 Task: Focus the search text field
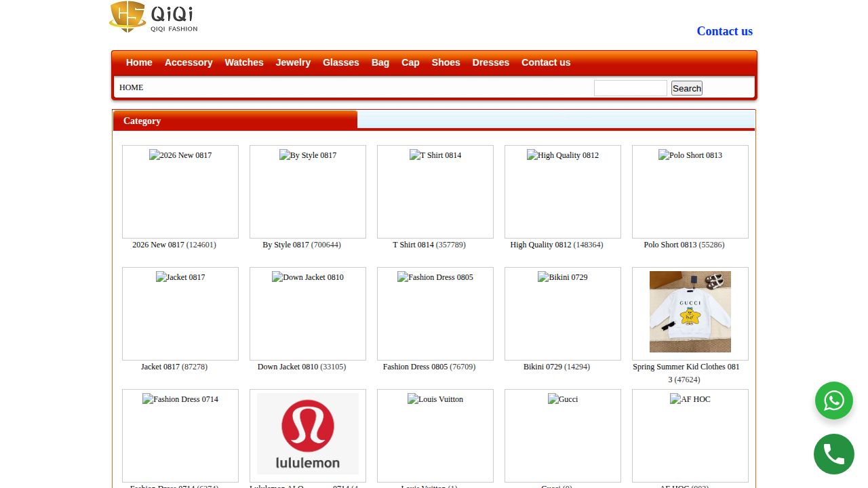coord(631,88)
